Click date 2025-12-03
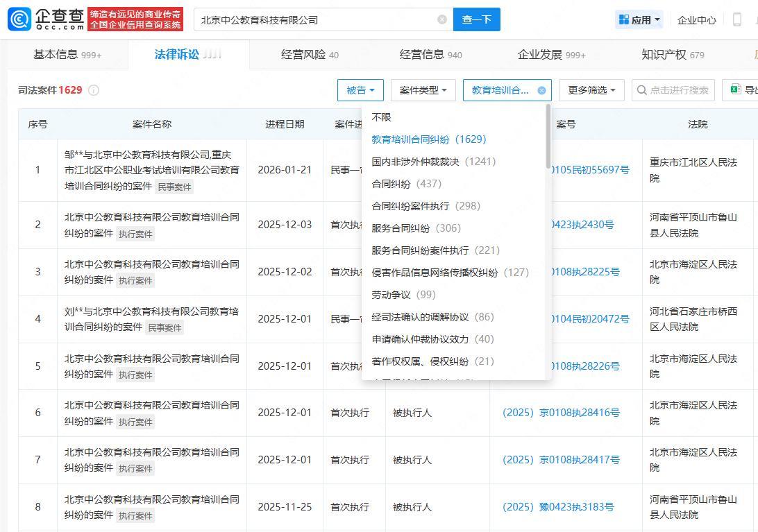758x532 pixels. click(x=285, y=225)
